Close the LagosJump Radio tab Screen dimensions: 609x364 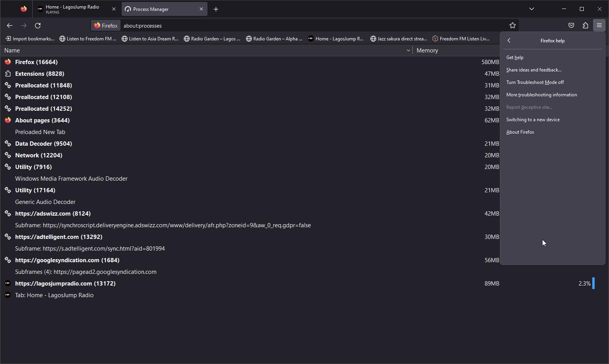tap(114, 9)
